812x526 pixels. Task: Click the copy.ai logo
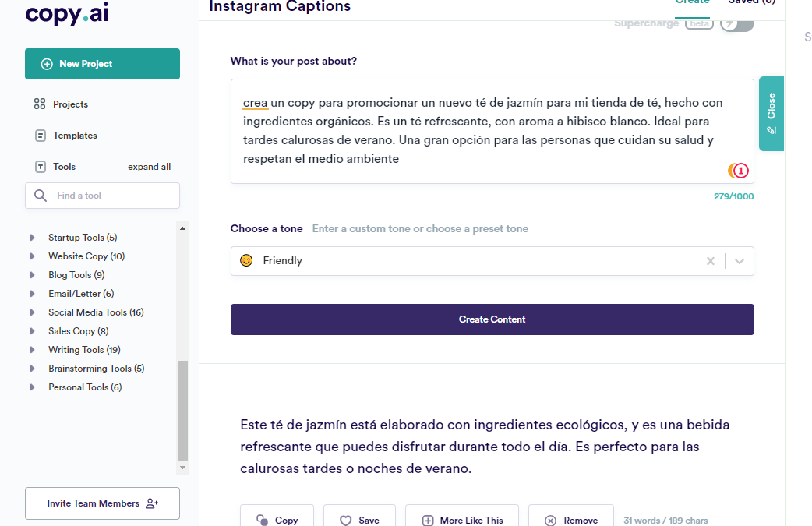click(66, 14)
